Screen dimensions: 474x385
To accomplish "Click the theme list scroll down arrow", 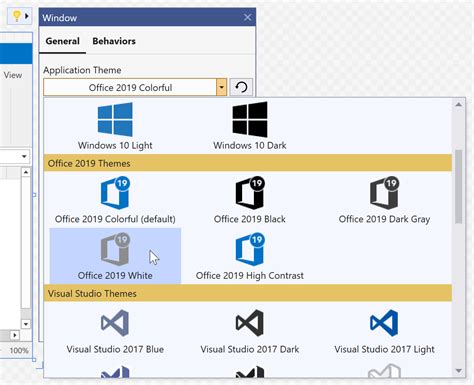I will click(x=459, y=371).
